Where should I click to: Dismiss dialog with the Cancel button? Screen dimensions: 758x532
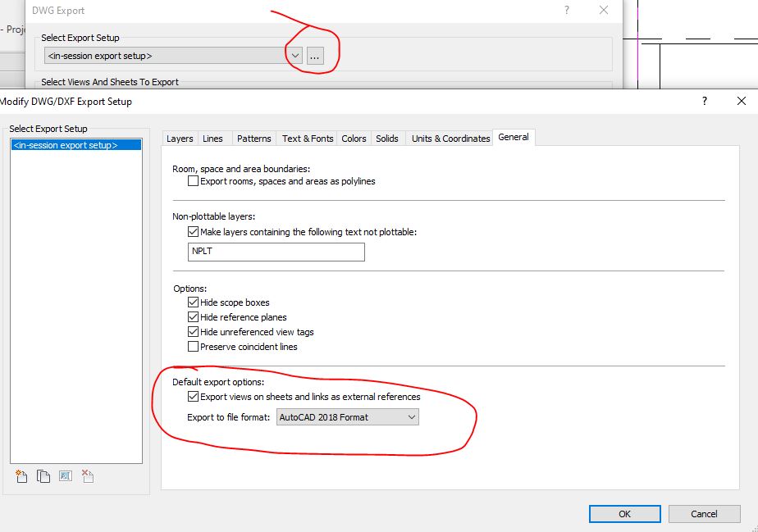[705, 514]
